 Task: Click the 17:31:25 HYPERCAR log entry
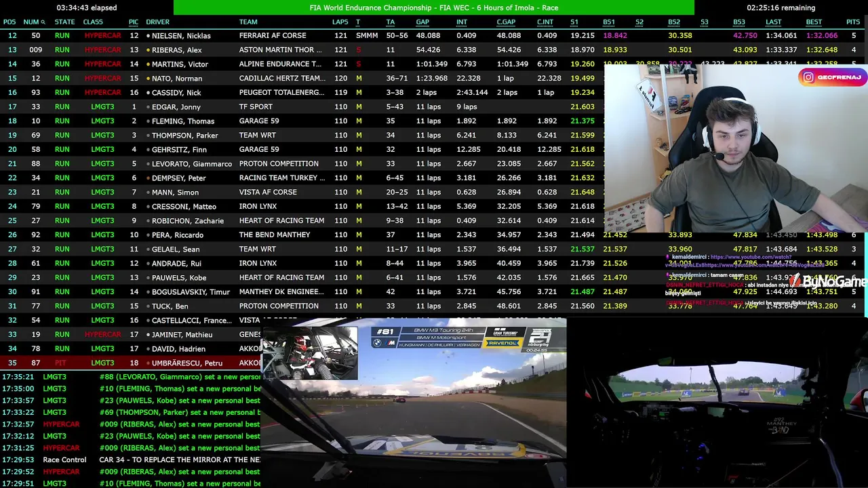coord(132,447)
